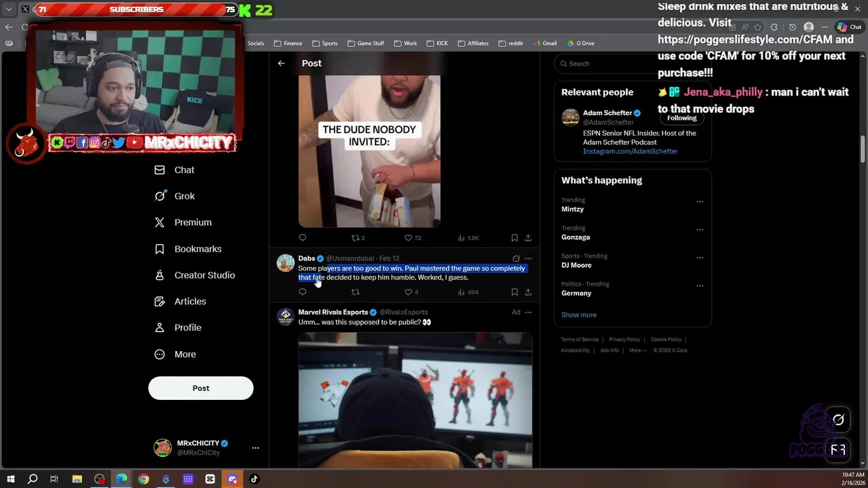The width and height of the screenshot is (868, 488).
Task: Go back using the Post back arrow
Action: [x=281, y=63]
